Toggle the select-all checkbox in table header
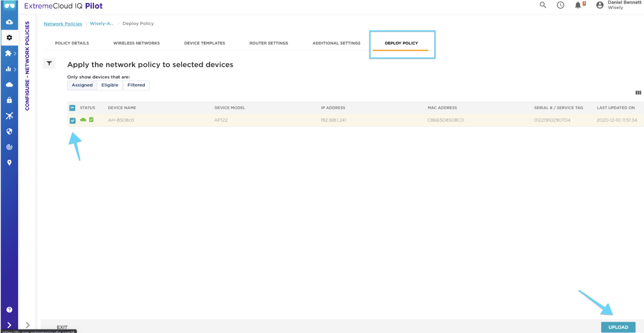Viewport: 644px width, 333px height. coord(72,108)
